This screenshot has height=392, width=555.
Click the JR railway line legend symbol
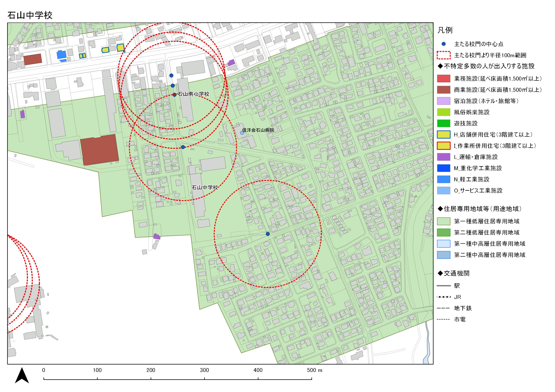tap(444, 297)
